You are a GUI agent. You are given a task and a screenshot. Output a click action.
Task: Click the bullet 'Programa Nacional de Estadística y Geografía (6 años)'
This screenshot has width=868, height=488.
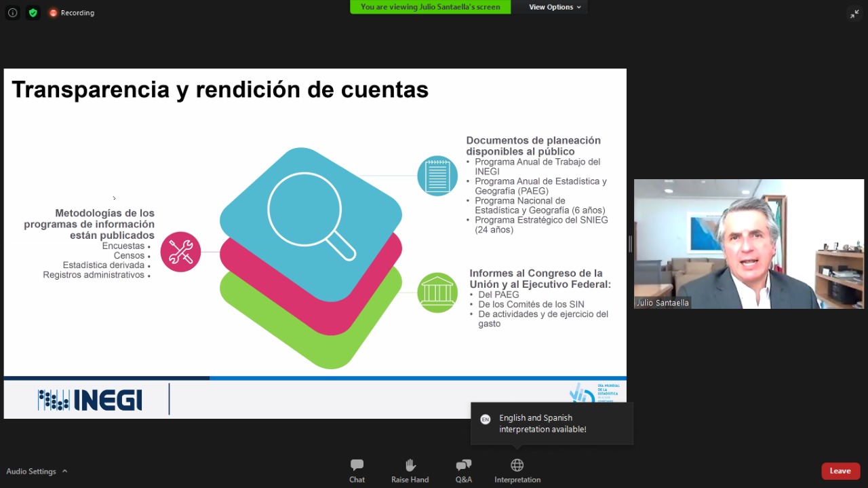[x=540, y=206]
